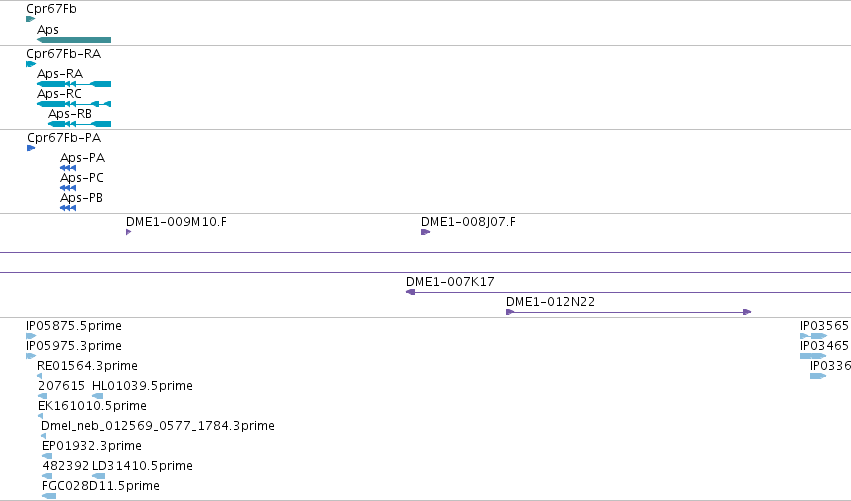The image size is (851, 501).
Task: Click the IP05875.5prime EST feature
Action: click(31, 336)
